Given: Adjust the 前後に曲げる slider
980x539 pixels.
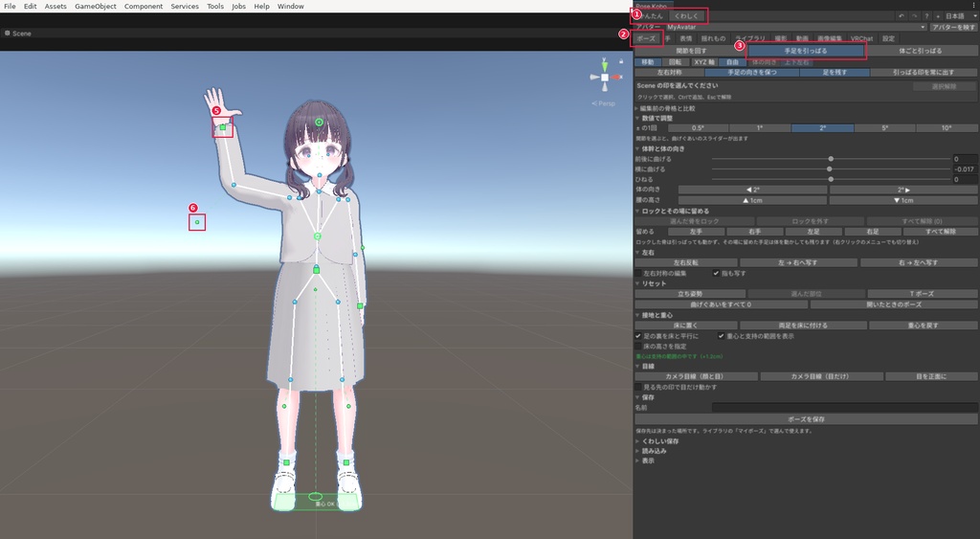Looking at the screenshot, I should [830, 159].
